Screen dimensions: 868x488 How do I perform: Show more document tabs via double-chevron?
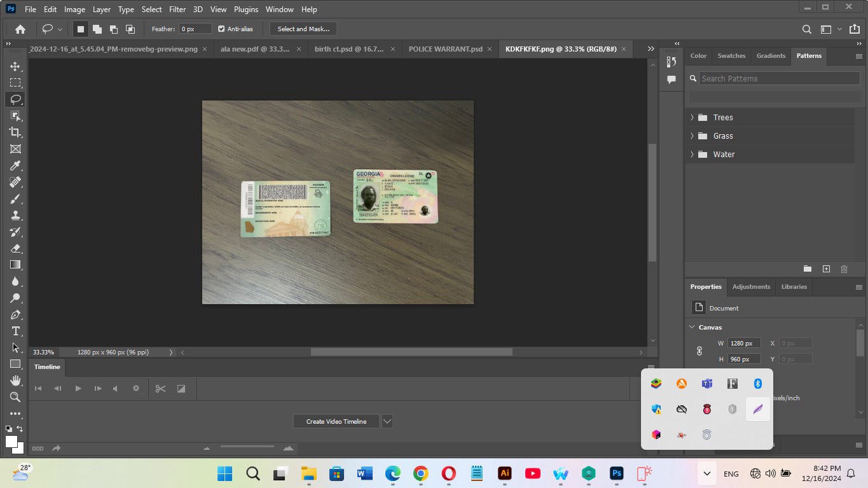pos(651,49)
